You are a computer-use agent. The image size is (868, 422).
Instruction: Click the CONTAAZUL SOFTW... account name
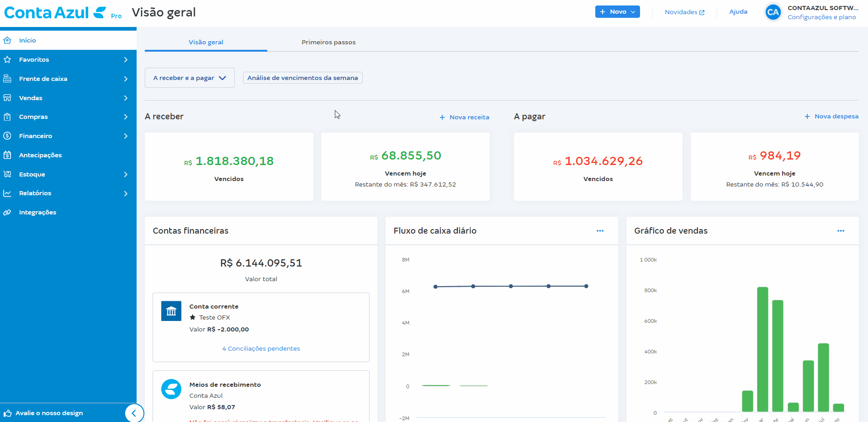pos(823,8)
